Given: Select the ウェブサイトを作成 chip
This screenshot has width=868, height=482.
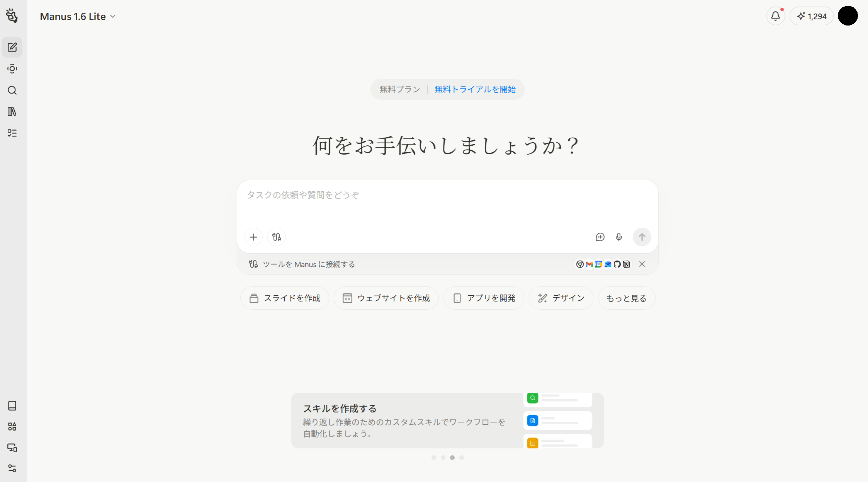Looking at the screenshot, I should click(x=386, y=298).
